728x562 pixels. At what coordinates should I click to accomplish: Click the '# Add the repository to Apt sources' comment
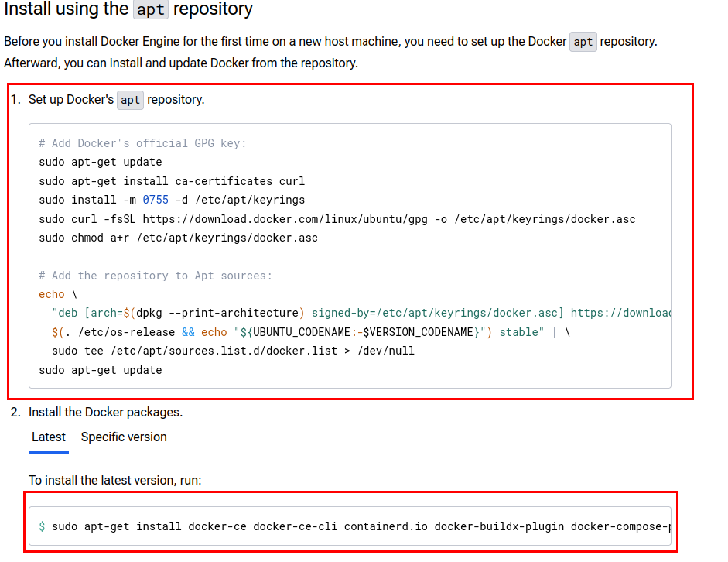coord(156,276)
